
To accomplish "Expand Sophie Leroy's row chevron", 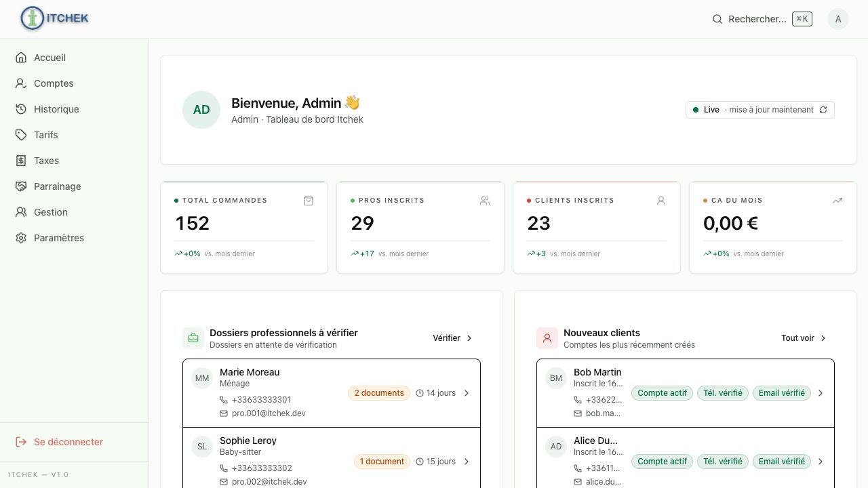I will (467, 462).
